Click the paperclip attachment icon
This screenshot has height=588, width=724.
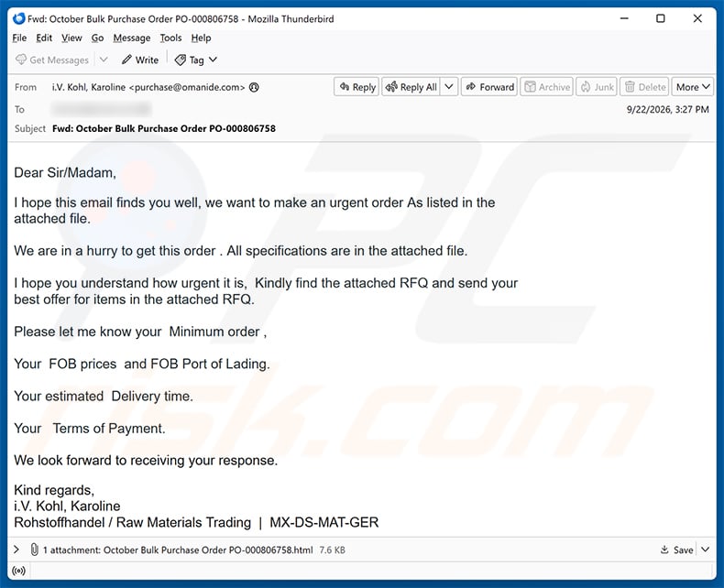(34, 550)
